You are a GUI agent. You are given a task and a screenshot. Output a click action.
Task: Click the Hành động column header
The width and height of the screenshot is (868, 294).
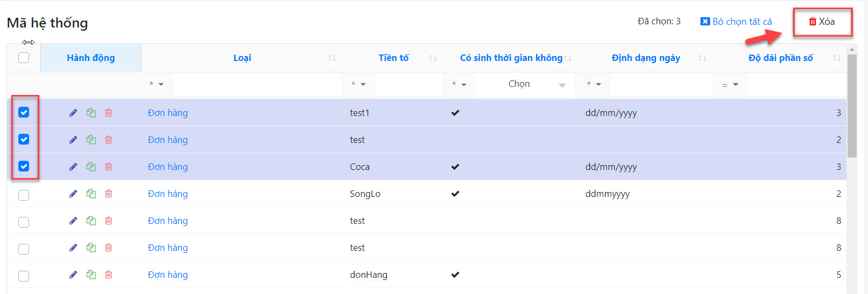[91, 58]
